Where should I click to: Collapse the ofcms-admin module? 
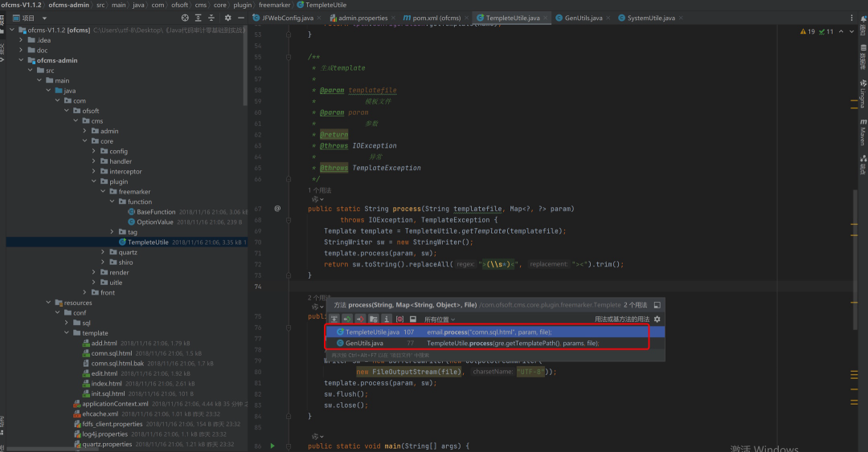21,59
